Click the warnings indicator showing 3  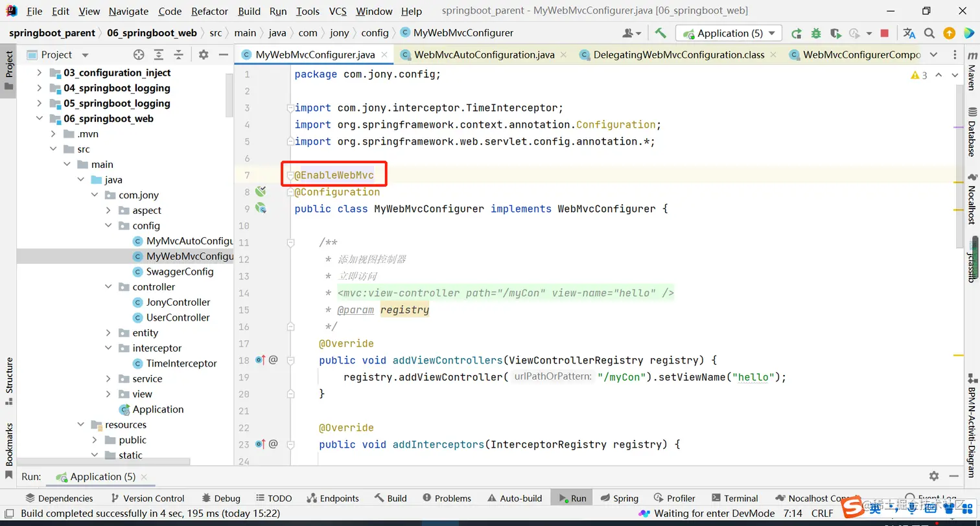point(919,75)
